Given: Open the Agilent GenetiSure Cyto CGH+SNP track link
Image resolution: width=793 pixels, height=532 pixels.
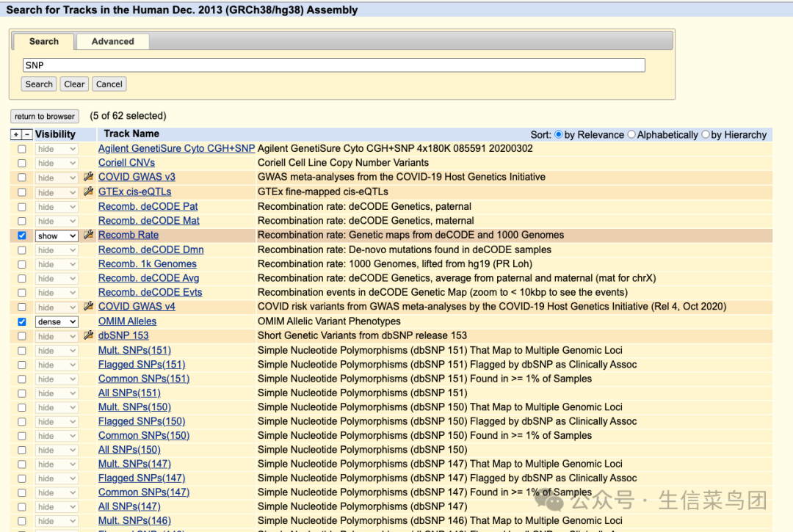Looking at the screenshot, I should [176, 148].
